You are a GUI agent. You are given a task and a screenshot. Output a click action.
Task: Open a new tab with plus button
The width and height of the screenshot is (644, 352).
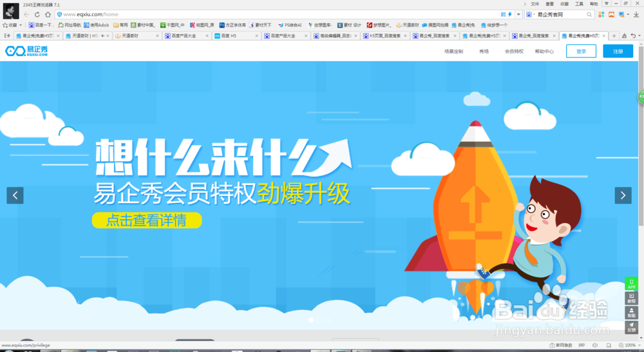pos(614,35)
